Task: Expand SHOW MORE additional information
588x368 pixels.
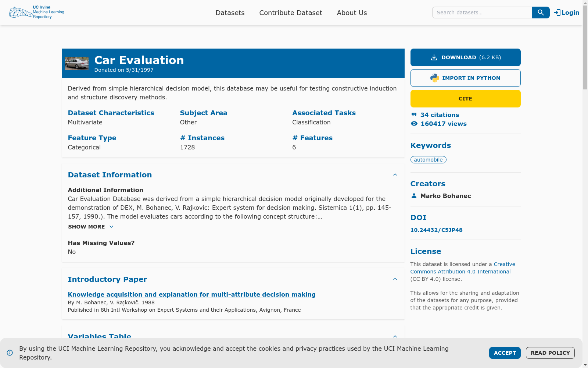Action: [91, 227]
